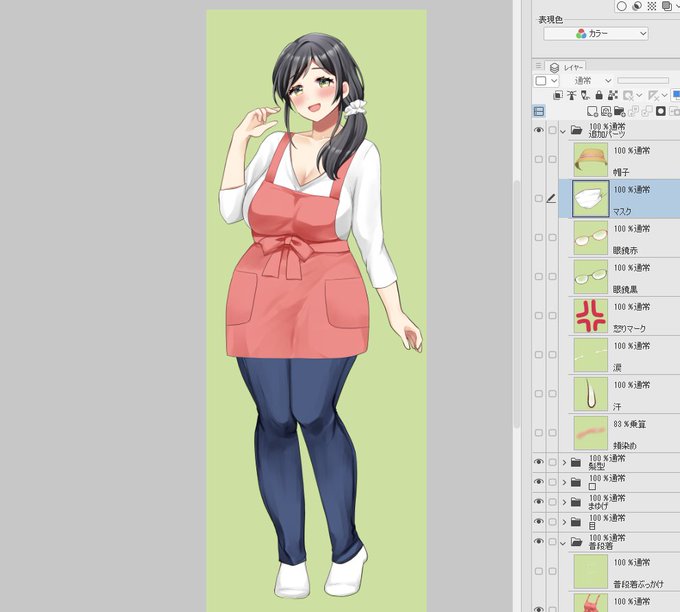680x612 pixels.
Task: Show the マスク layer visibility box
Action: pyautogui.click(x=539, y=199)
